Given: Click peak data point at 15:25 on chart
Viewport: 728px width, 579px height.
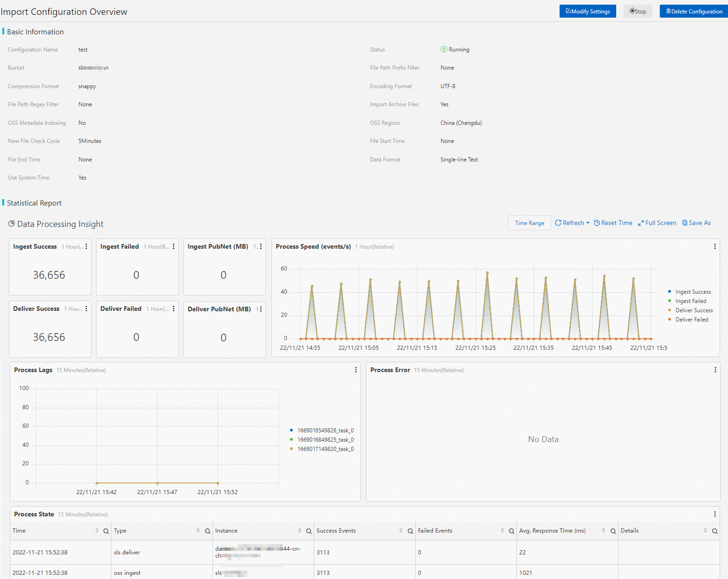Looking at the screenshot, I should click(487, 273).
